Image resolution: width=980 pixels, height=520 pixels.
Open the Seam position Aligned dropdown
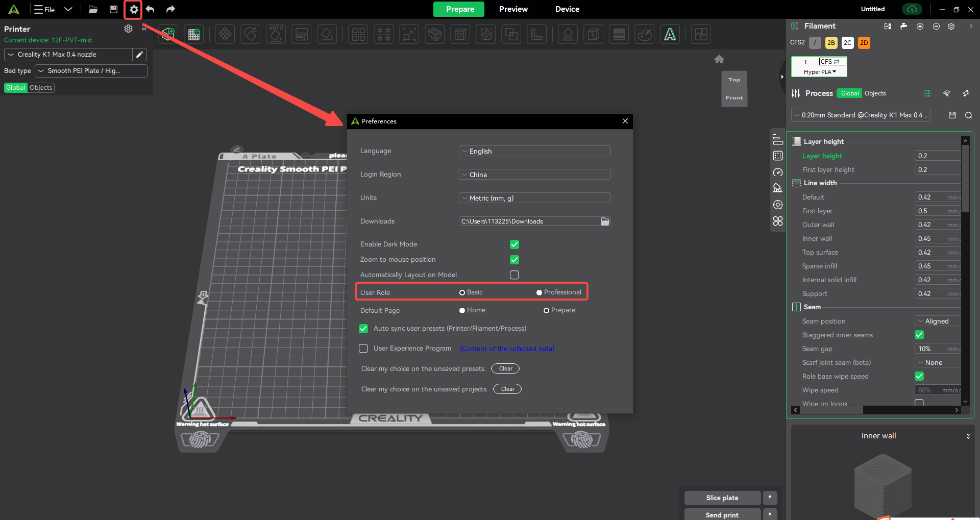pos(938,321)
